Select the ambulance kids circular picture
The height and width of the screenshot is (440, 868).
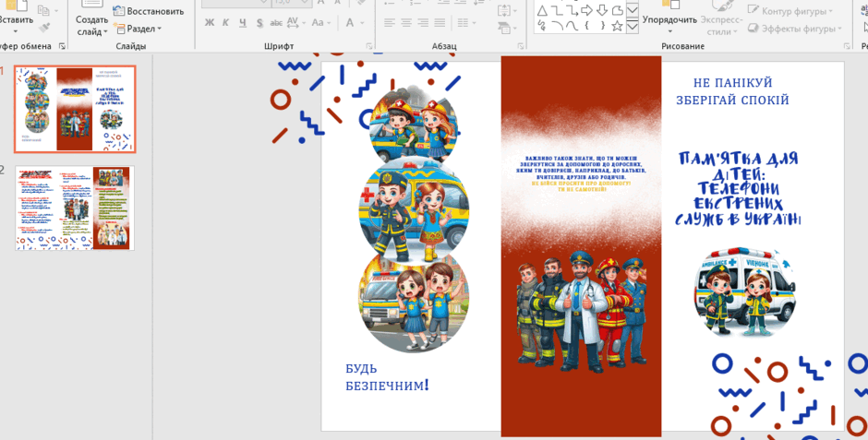744,292
